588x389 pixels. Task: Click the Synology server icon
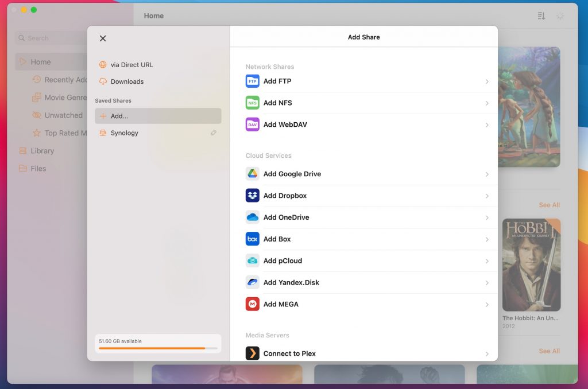tap(103, 133)
